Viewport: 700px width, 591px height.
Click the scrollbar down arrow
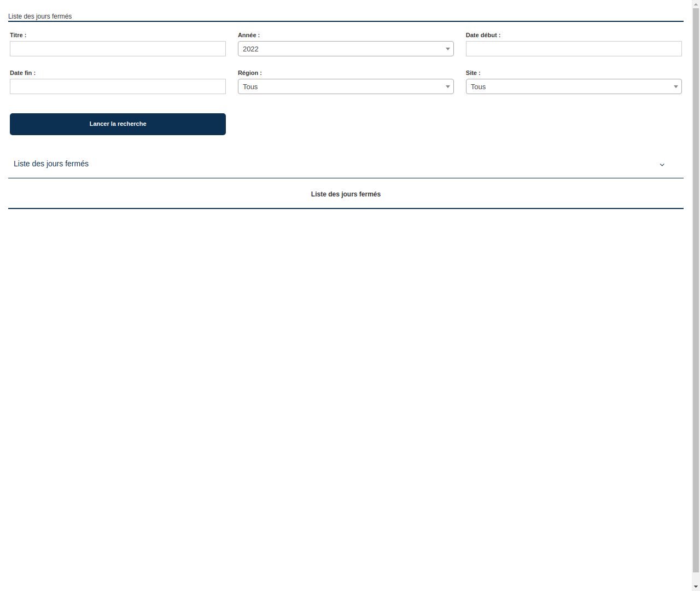pyautogui.click(x=695, y=587)
